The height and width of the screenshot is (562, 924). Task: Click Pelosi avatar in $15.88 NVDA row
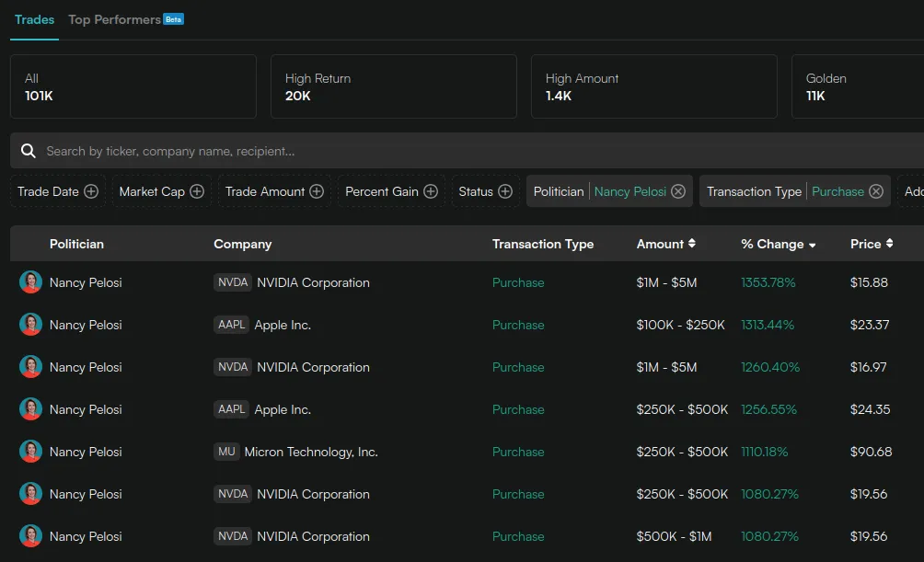point(30,282)
